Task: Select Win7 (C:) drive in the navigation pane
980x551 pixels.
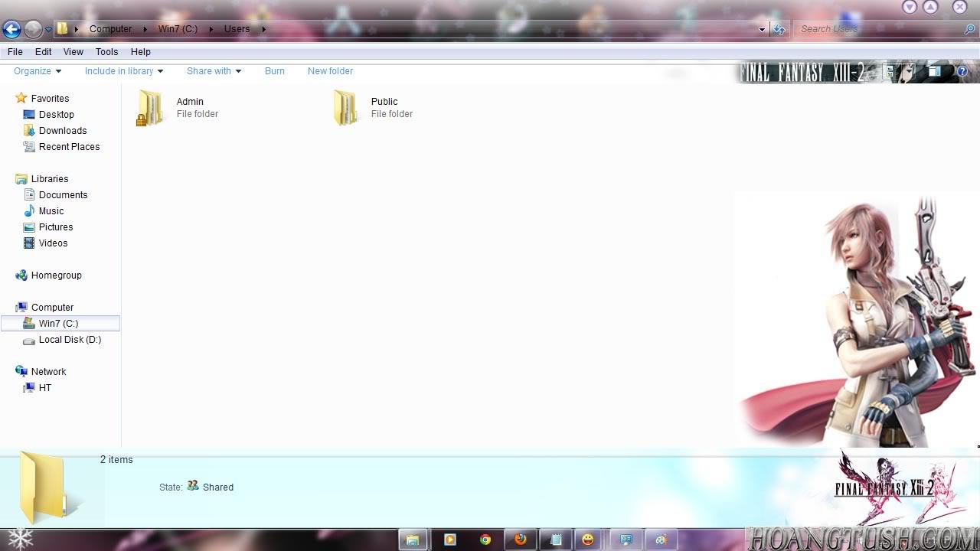Action: point(60,324)
